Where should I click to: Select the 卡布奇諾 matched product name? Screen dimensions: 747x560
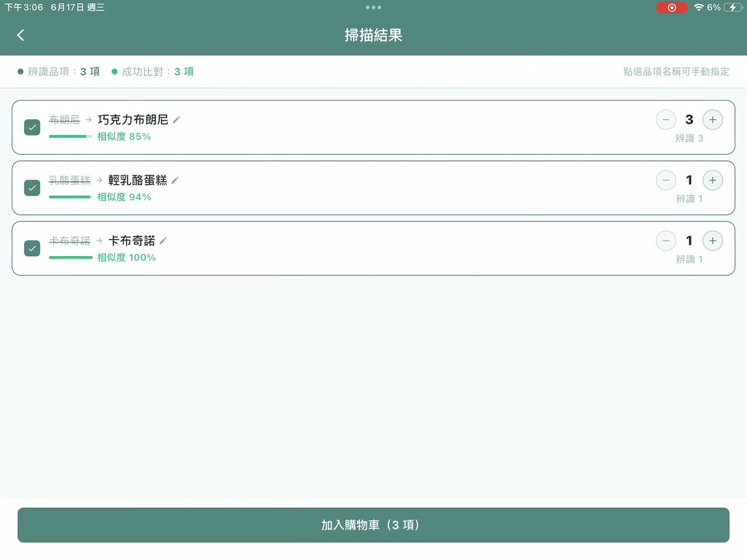[x=131, y=241]
